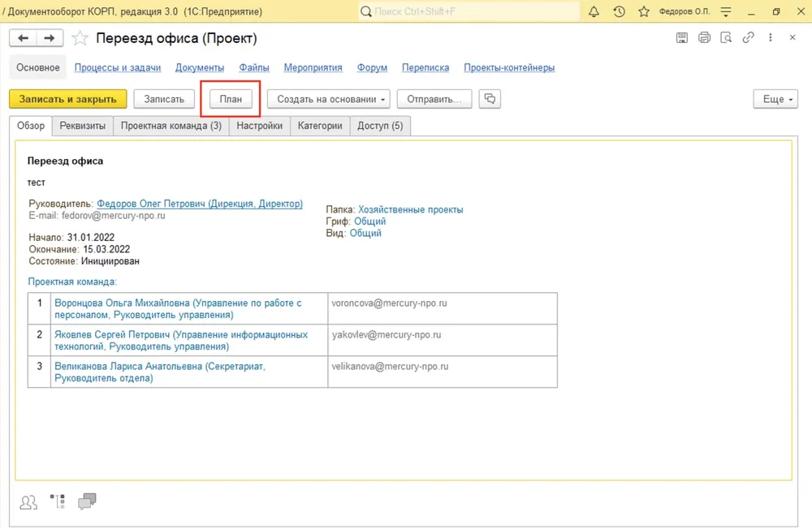The image size is (812, 529).
Task: Click the Отправить... button
Action: [x=434, y=99]
